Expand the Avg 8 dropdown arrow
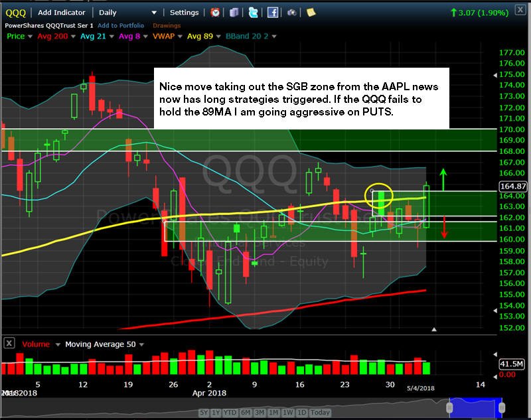Image resolution: width=531 pixels, height=420 pixels. coord(145,36)
